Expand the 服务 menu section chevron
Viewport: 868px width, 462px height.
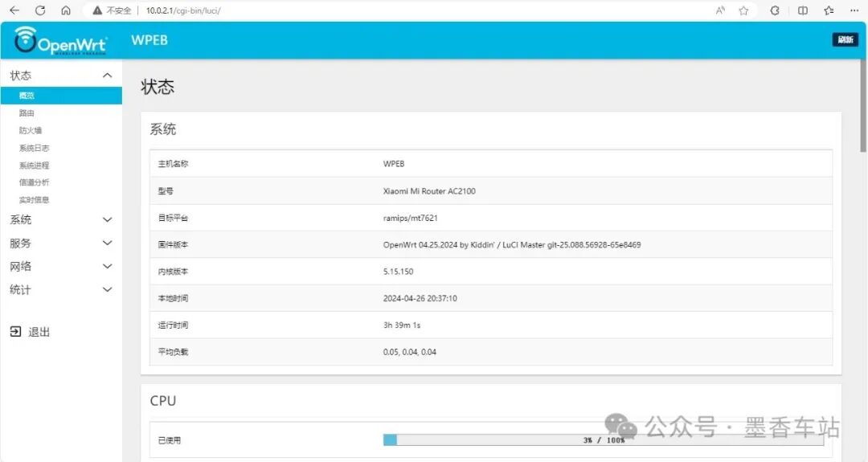click(x=108, y=243)
